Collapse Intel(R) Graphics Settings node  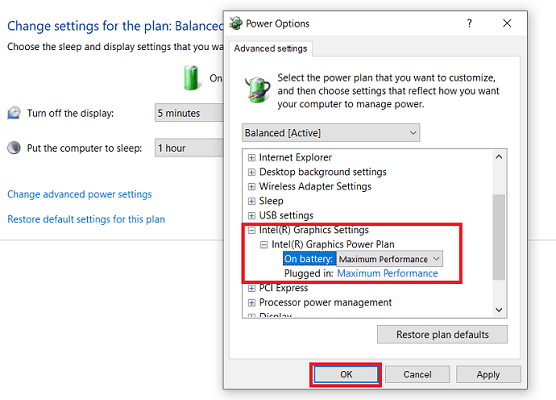[251, 230]
